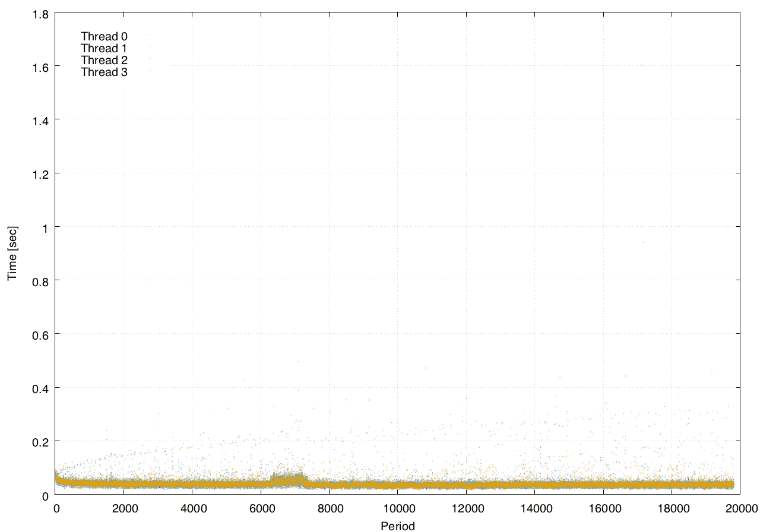Click the 'Thread 0' legend label
This screenshot has width=760, height=532.
coord(104,37)
